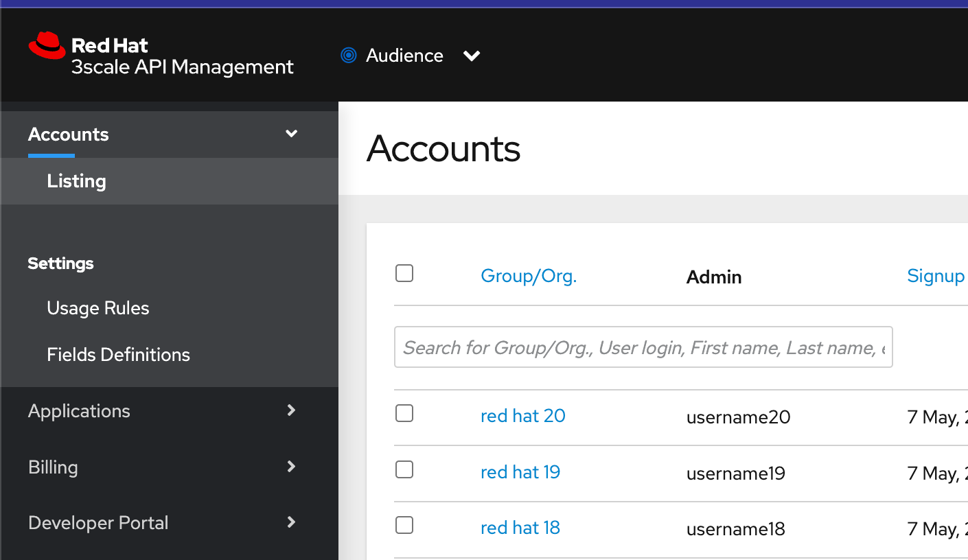Open the Listing menu item
968x560 pixels.
76,181
